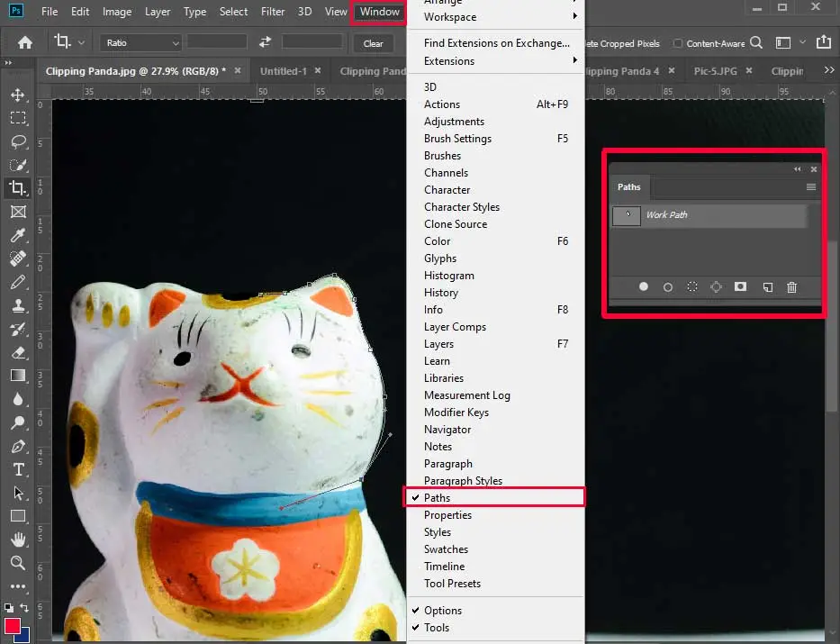This screenshot has width=840, height=644.
Task: Fill path with foreground color in Paths panel
Action: [644, 286]
